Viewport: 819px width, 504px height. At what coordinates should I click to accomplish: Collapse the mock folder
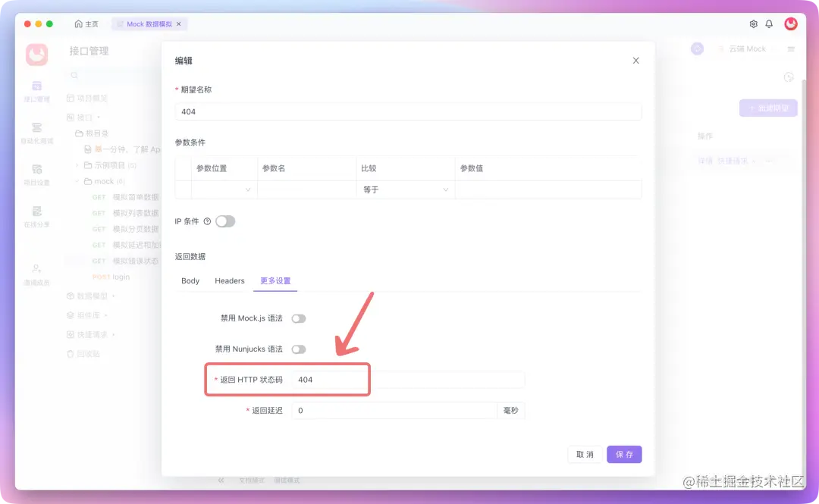click(x=77, y=181)
